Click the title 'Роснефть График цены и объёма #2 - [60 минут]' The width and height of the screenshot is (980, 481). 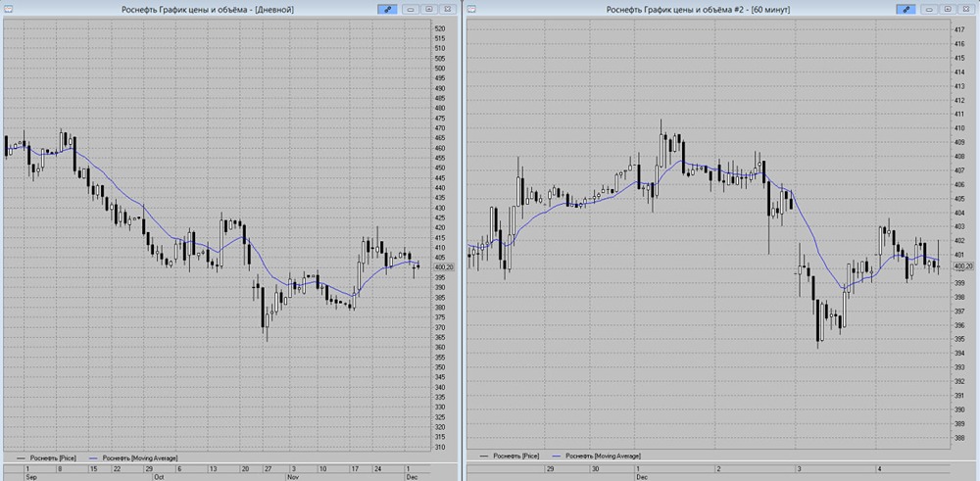(699, 10)
